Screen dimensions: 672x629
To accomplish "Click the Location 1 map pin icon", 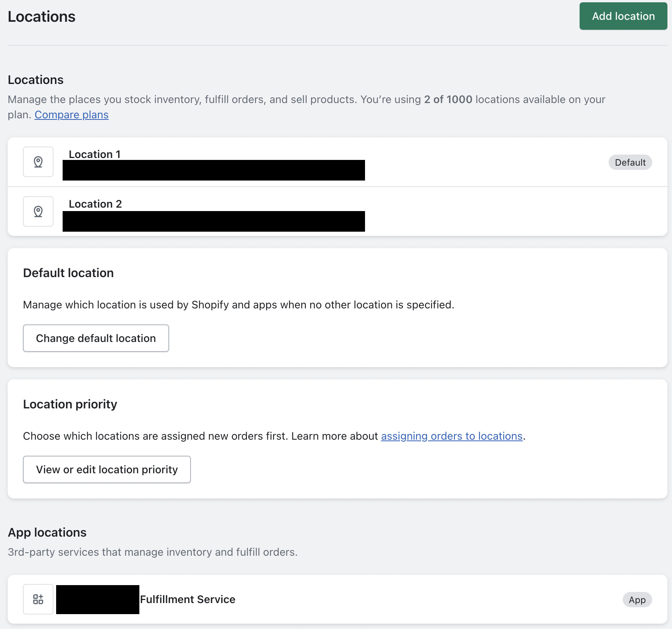I will pos(38,162).
